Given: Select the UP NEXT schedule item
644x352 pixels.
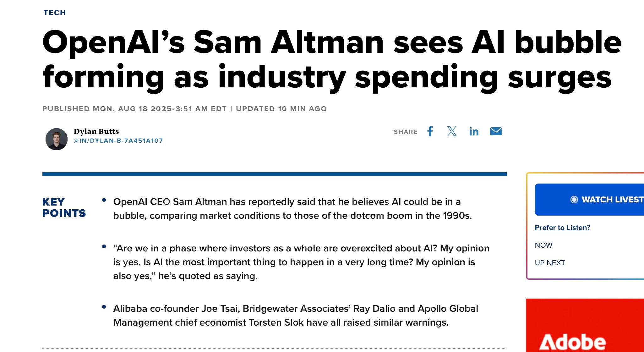Looking at the screenshot, I should click(x=550, y=263).
